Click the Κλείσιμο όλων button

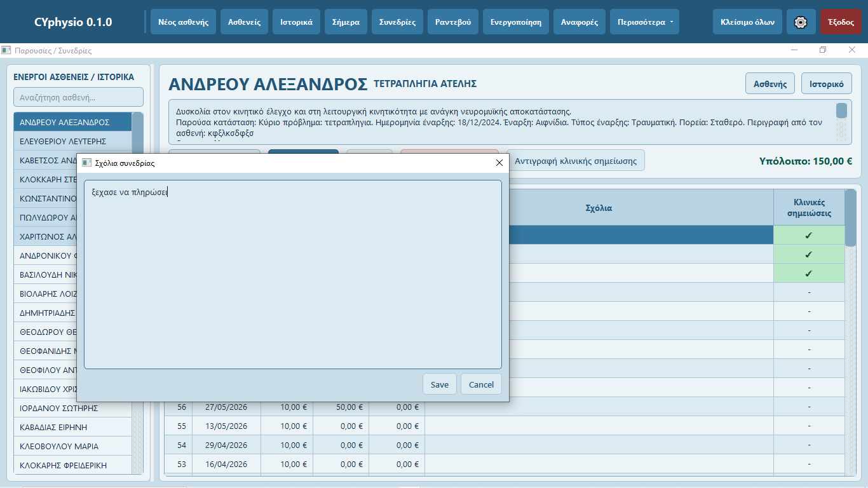coord(747,22)
